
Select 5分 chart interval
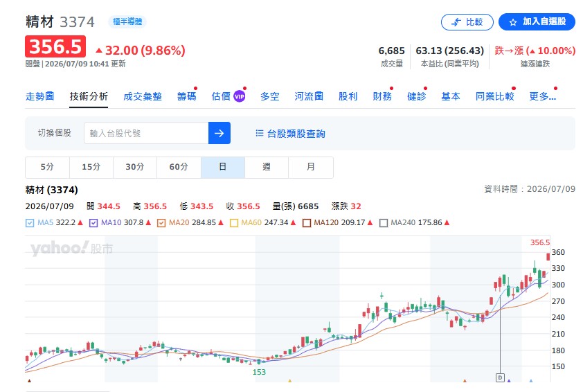47,167
